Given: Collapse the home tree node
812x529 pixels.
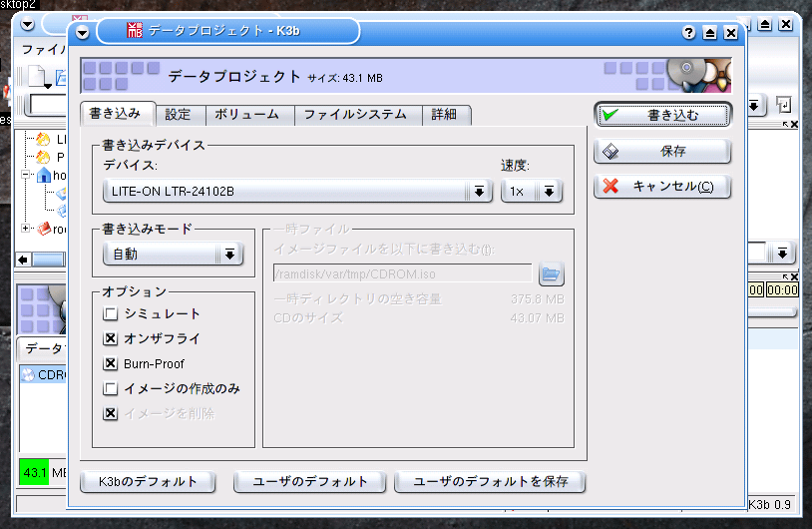Looking at the screenshot, I should (x=25, y=175).
